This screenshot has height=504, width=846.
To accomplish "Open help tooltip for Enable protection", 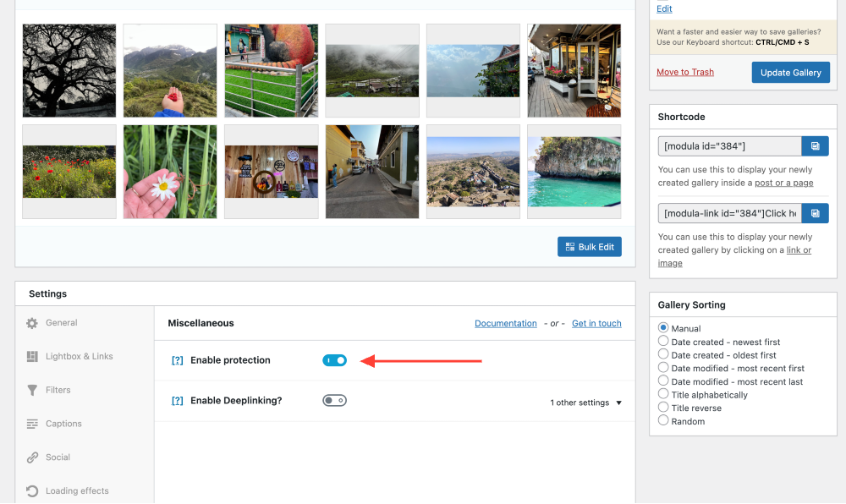I will 177,360.
